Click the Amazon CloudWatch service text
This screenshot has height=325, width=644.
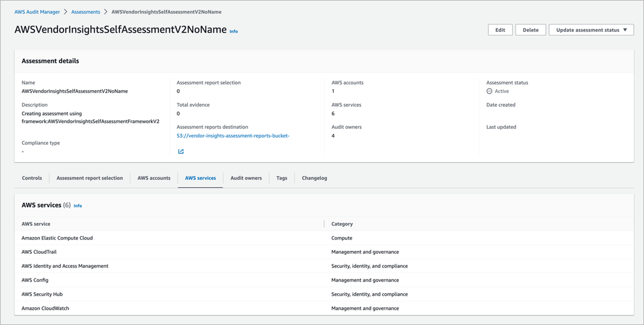[45, 308]
